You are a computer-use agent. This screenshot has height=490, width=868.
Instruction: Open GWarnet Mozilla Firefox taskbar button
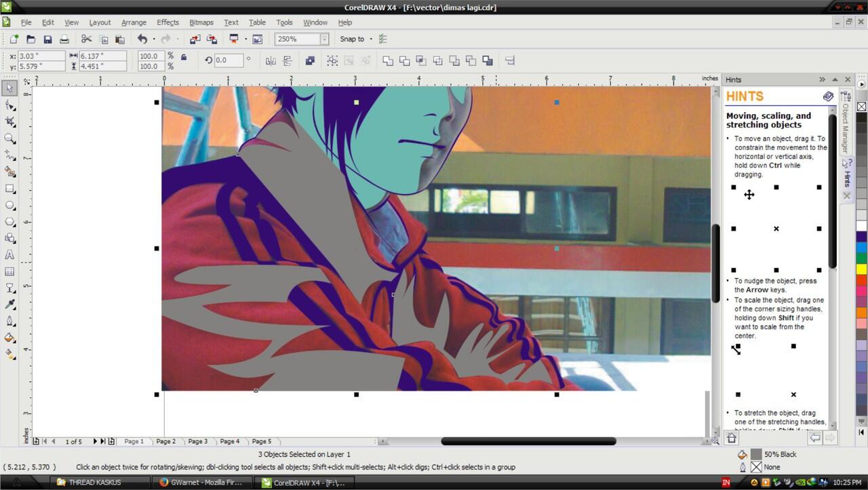[x=202, y=483]
